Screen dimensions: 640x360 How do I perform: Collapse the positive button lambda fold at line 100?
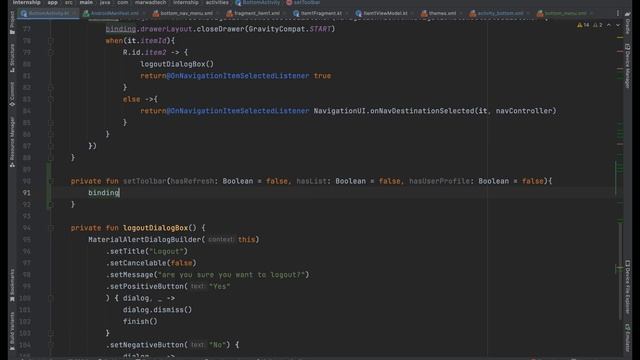point(51,298)
